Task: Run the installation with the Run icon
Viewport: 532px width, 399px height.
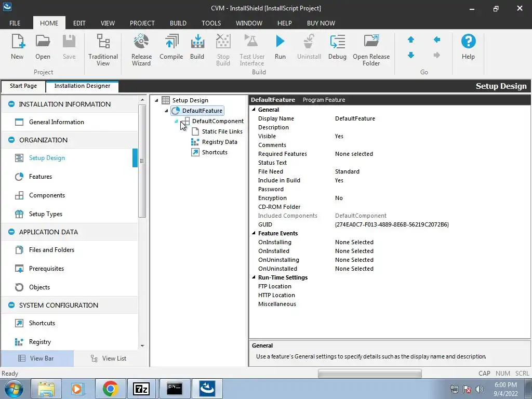Action: click(280, 47)
